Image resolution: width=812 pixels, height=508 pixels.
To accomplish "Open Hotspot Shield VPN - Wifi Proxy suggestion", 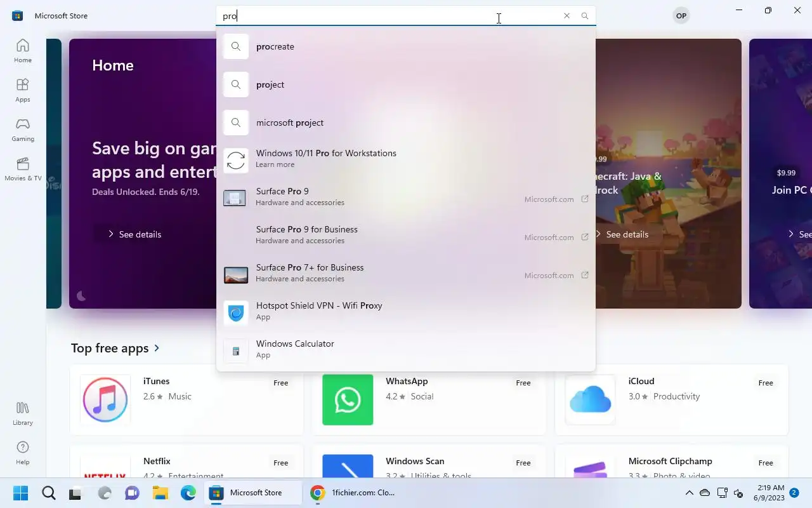I will click(x=406, y=311).
